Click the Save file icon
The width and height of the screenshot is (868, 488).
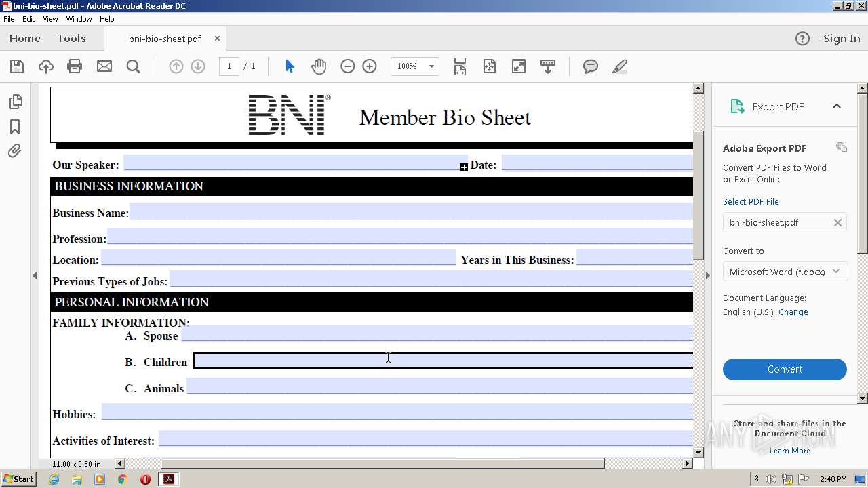pos(17,66)
